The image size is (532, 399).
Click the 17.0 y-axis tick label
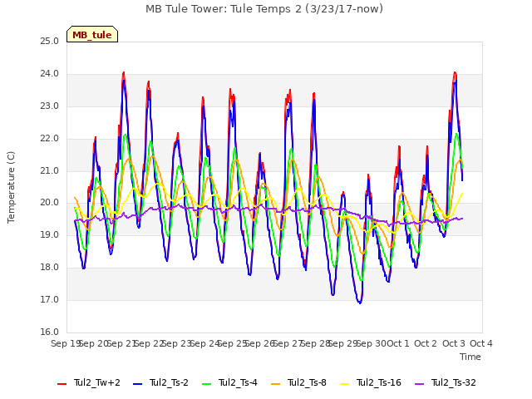pos(50,299)
